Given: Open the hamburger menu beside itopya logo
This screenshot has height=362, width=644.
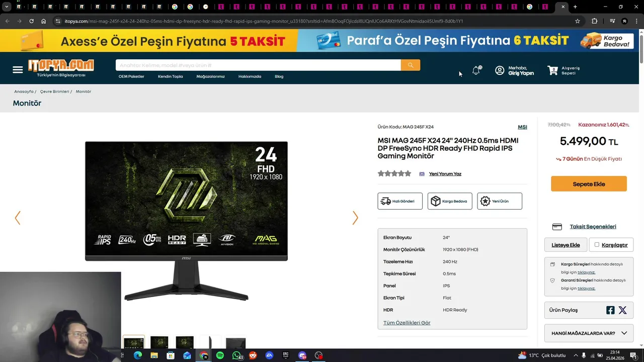Looking at the screenshot, I should (x=18, y=69).
